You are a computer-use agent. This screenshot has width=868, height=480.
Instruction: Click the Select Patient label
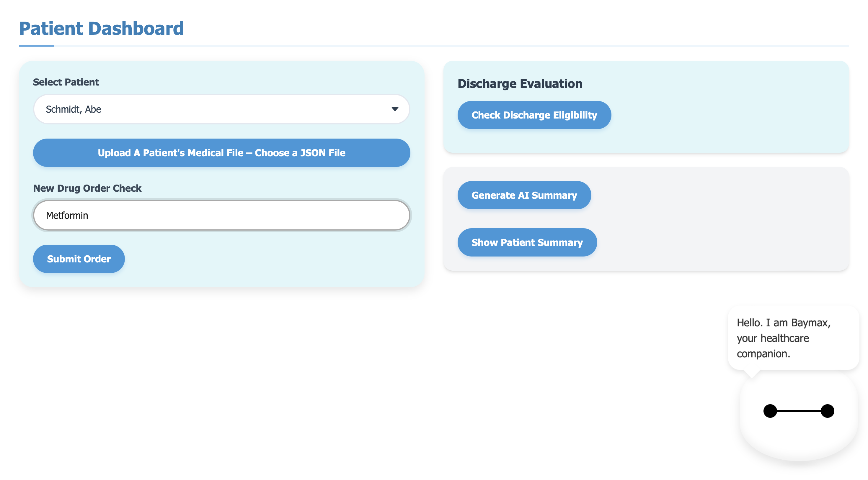[66, 82]
